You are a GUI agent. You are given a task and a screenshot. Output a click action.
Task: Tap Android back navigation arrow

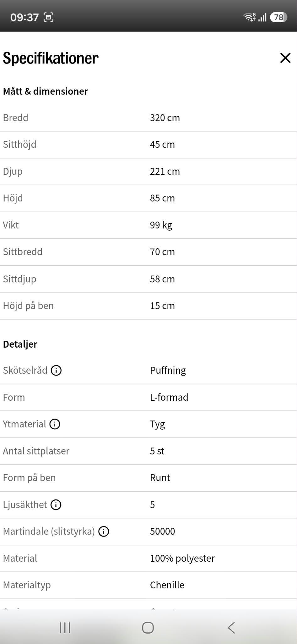click(x=231, y=628)
